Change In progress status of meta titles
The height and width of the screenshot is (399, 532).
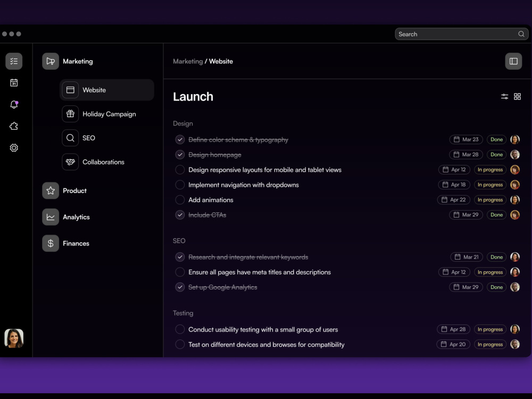click(491, 272)
